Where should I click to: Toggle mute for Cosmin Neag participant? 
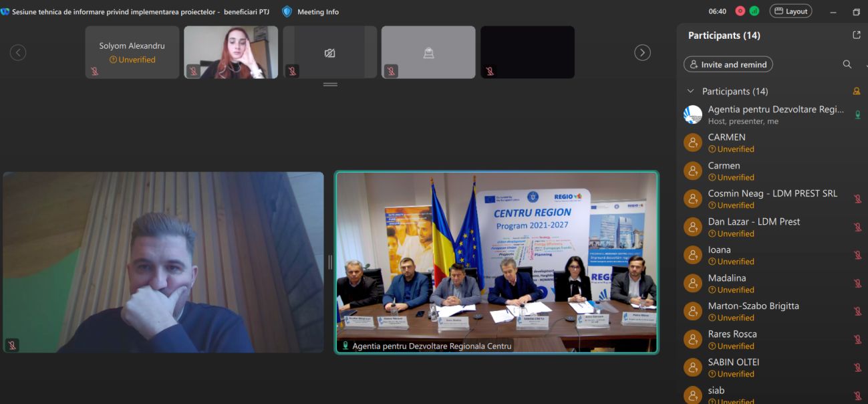pos(857,199)
